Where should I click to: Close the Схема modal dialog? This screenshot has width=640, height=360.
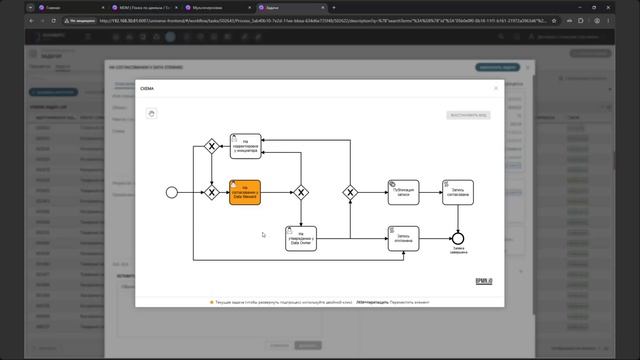click(x=496, y=88)
